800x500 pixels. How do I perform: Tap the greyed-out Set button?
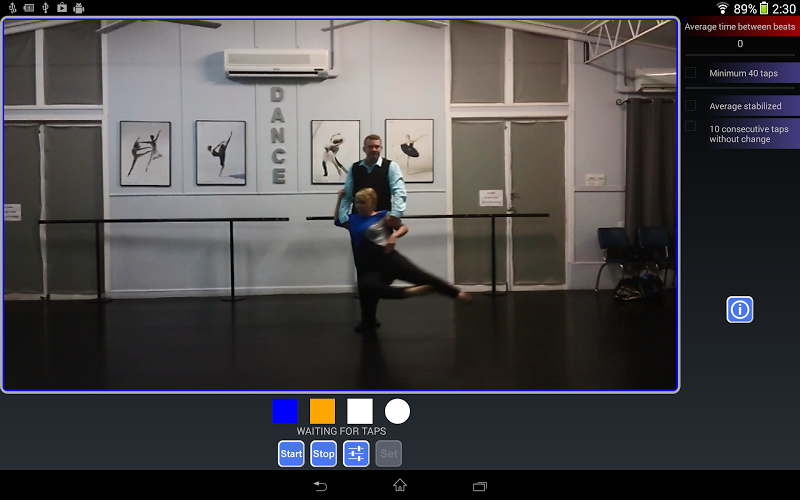[389, 454]
